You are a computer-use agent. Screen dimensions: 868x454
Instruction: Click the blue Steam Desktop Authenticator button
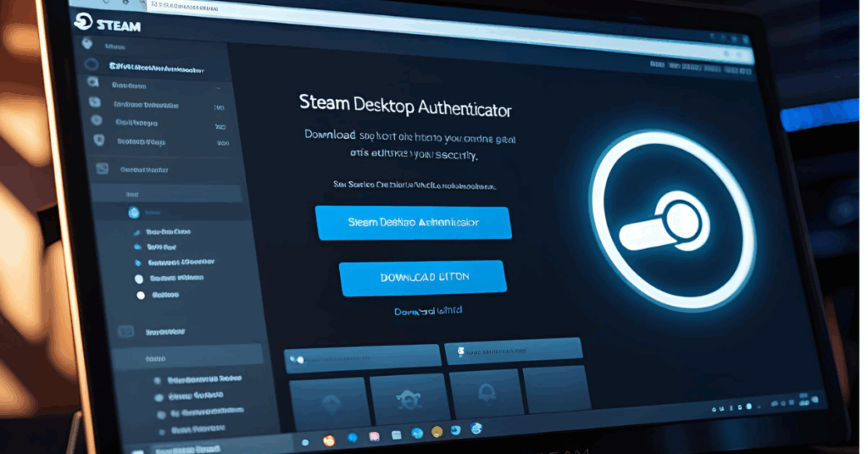point(413,223)
